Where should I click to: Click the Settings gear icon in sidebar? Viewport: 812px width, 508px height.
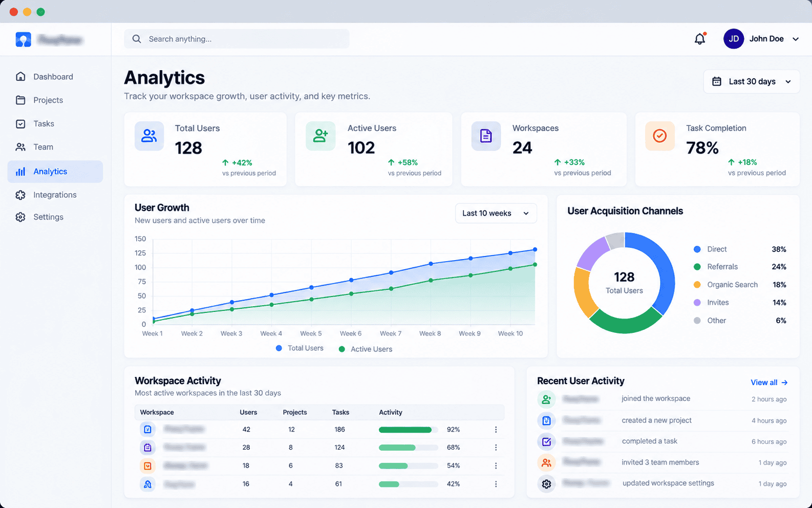coord(20,217)
